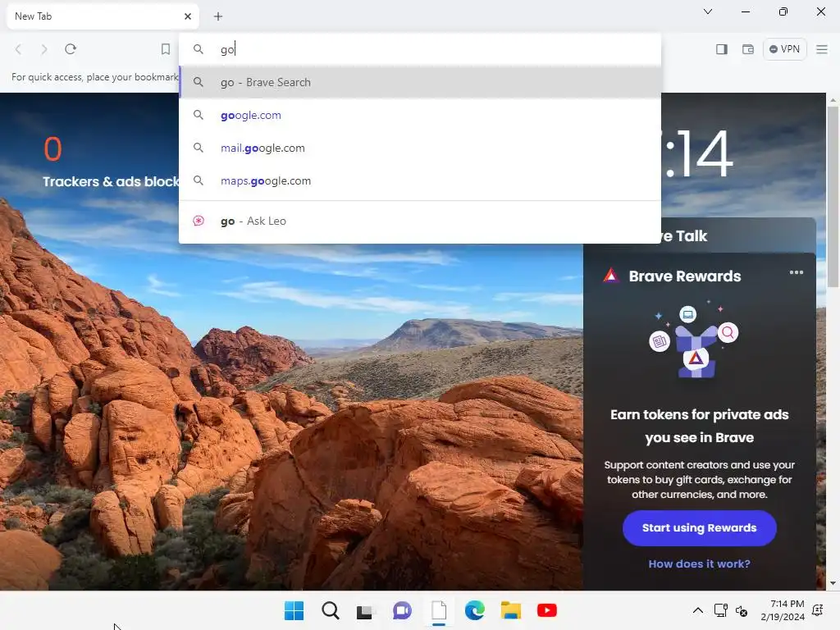This screenshot has height=630, width=840.
Task: Open the hamburger main menu
Action: click(822, 49)
